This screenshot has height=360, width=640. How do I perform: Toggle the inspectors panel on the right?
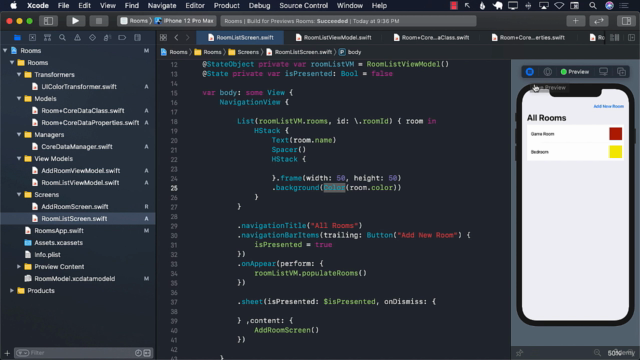626,21
